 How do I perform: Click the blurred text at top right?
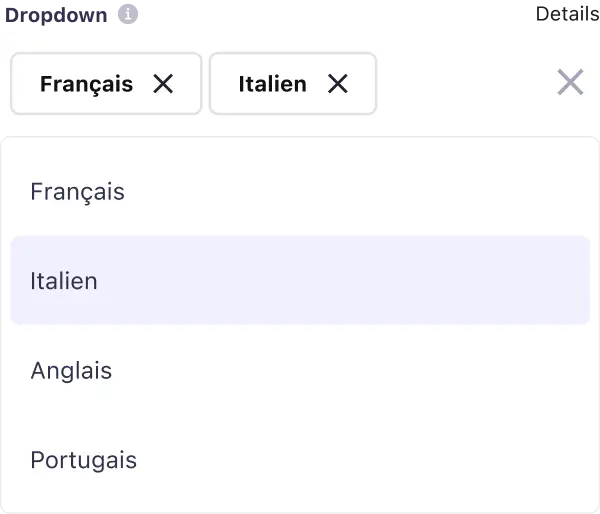(x=566, y=15)
